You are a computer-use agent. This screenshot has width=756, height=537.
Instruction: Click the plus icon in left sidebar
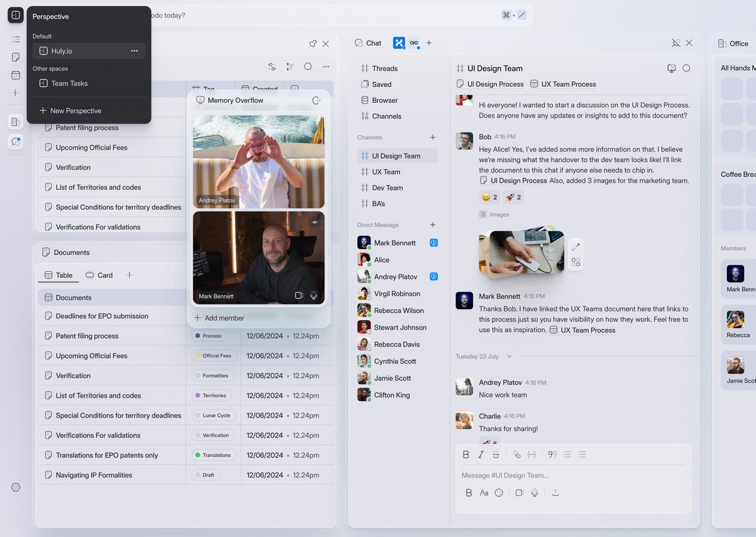point(16,93)
